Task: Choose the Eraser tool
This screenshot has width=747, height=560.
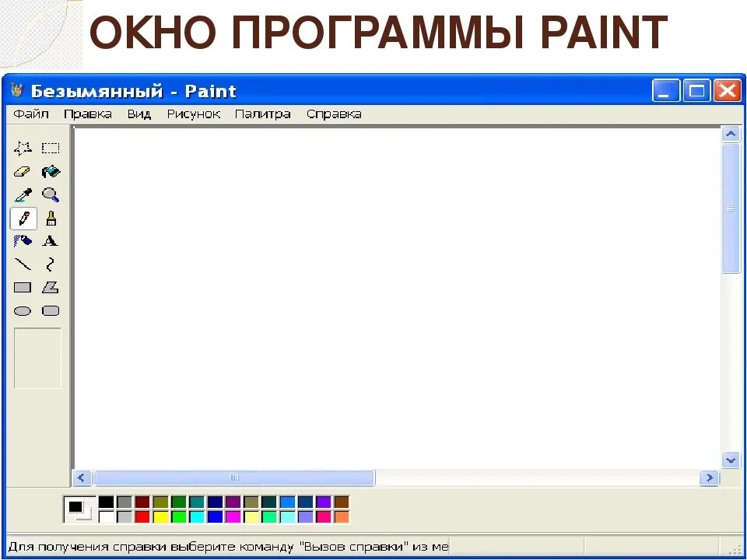Action: pyautogui.click(x=23, y=171)
